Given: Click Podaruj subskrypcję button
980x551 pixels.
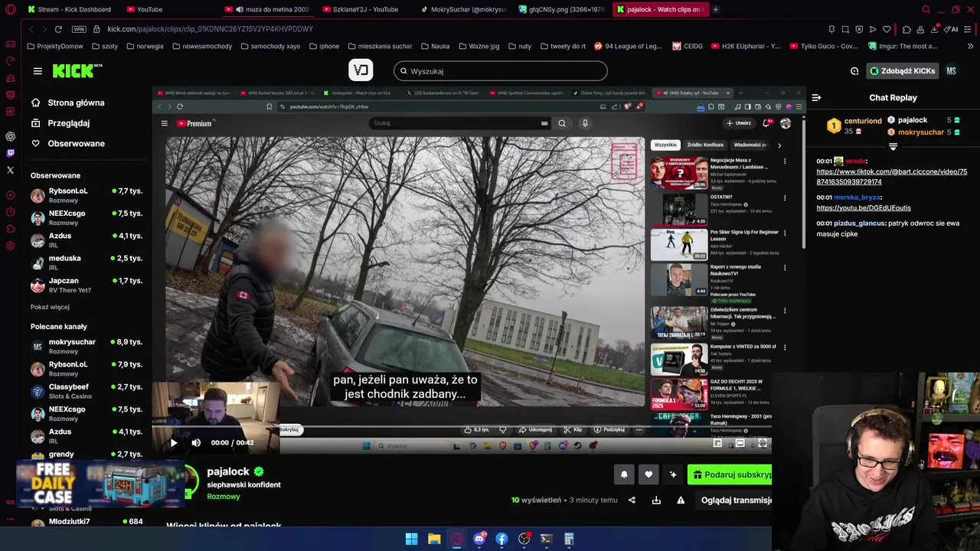Looking at the screenshot, I should click(x=730, y=474).
